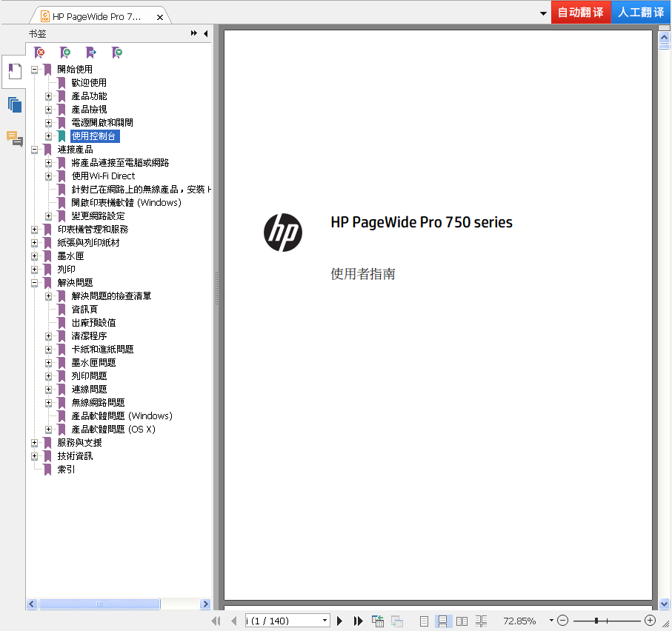Click the zoom slider handle
672x631 pixels.
coord(596,621)
